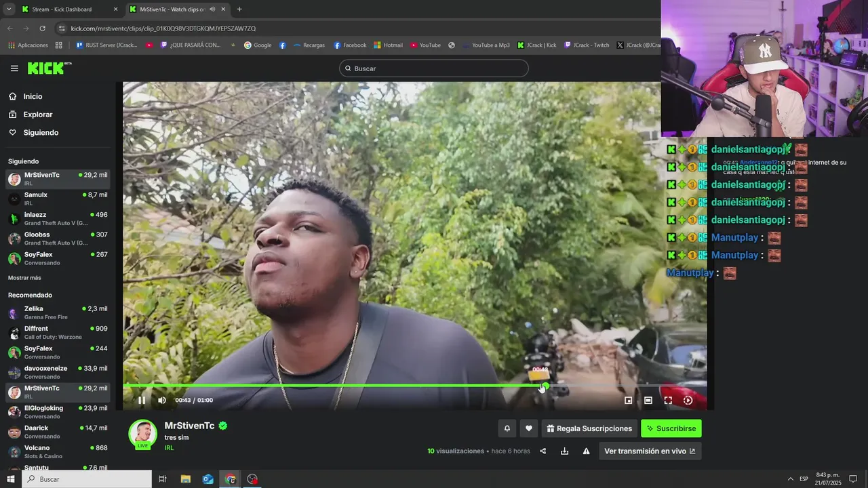The height and width of the screenshot is (488, 868).
Task: Click the MrStivenTc channel name heading
Action: click(x=189, y=426)
